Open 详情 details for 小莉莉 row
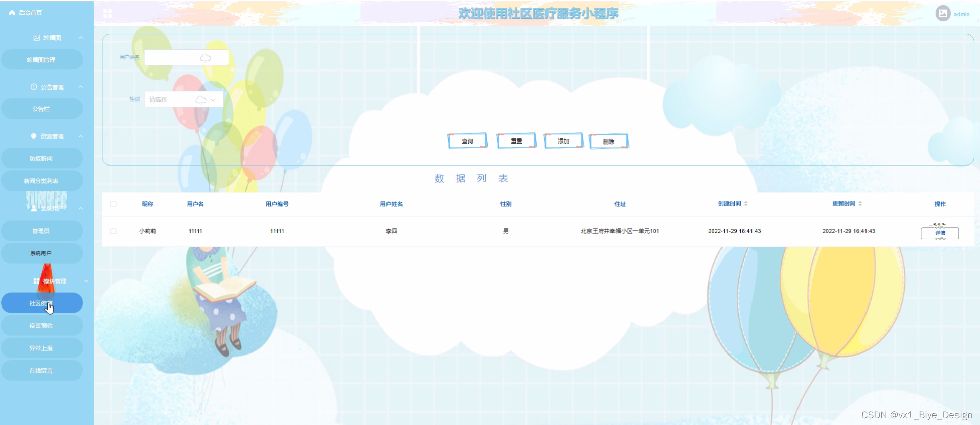The width and height of the screenshot is (980, 425). (x=940, y=232)
